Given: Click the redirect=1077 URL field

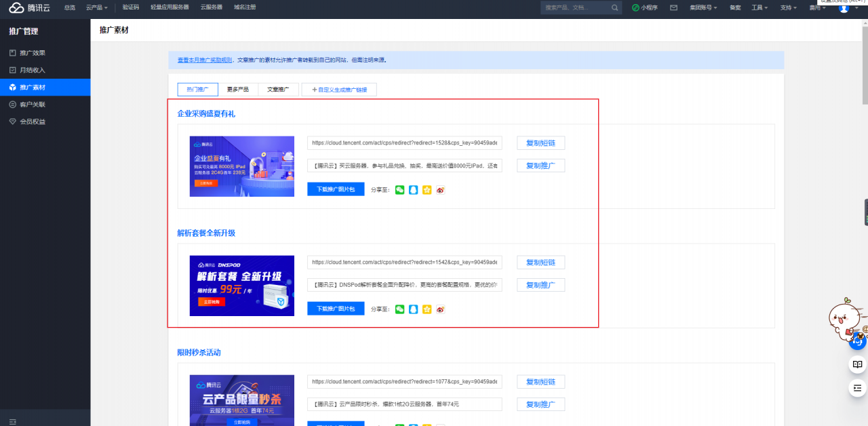Looking at the screenshot, I should click(405, 382).
